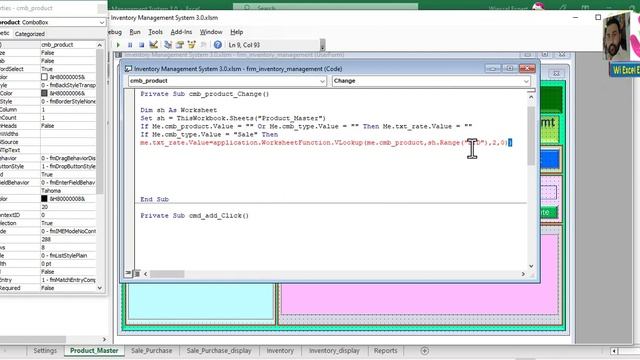This screenshot has height=360, width=640.
Task: Click the 'End Sub' line
Action: (x=154, y=199)
